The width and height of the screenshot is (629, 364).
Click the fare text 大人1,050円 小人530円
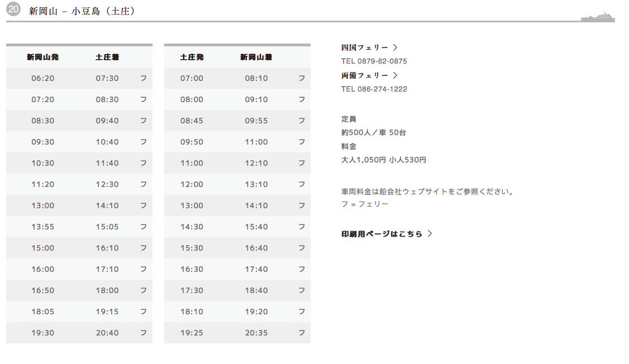(x=384, y=160)
